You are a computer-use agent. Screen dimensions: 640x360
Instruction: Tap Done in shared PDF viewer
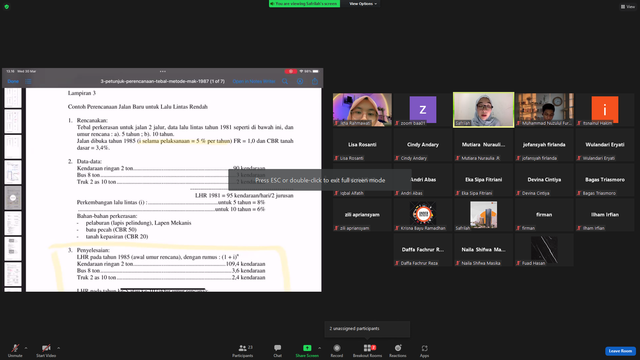click(13, 81)
